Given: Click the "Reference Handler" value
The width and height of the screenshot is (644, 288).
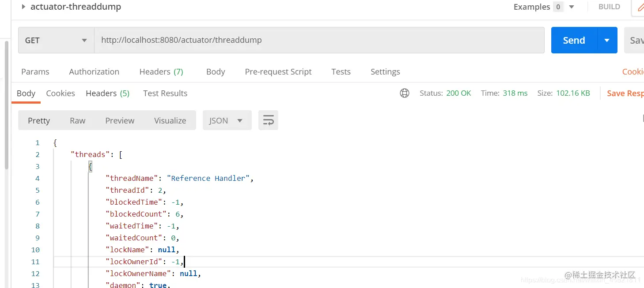Looking at the screenshot, I should coord(208,178).
